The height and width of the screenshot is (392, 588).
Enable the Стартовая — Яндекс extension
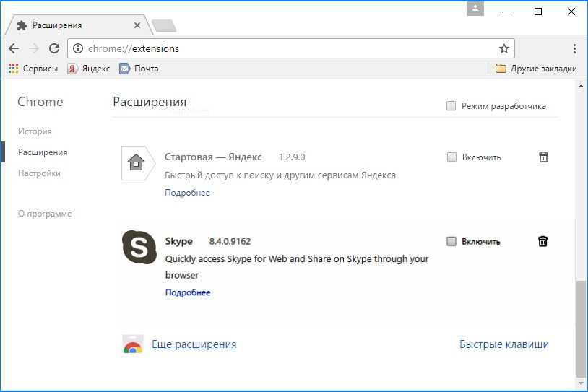[451, 157]
